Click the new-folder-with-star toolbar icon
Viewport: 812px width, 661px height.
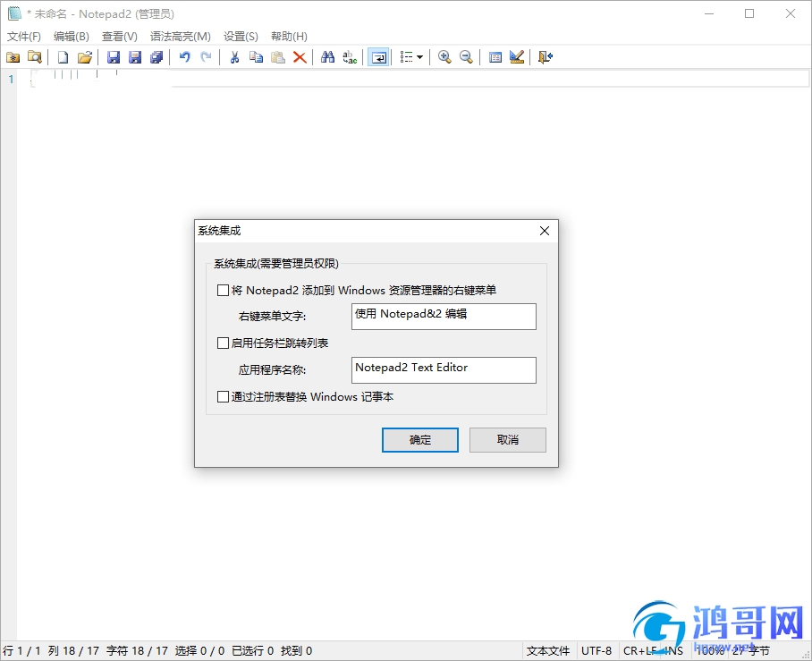pyautogui.click(x=13, y=57)
